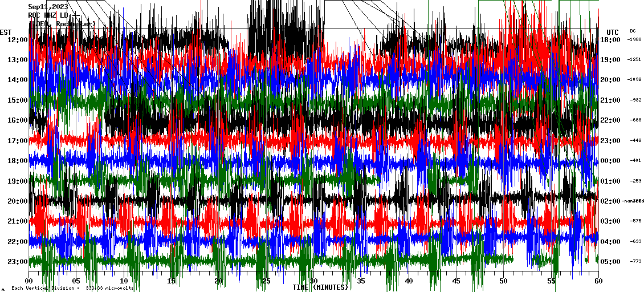Image resolution: width=644 pixels, height=296 pixels.
Task: Select the 23:00 EST row label
Action: click(18, 262)
